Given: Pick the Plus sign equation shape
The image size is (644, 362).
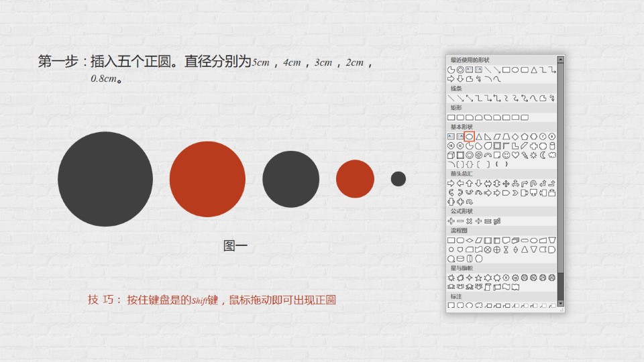Looking at the screenshot, I should coord(451,221).
